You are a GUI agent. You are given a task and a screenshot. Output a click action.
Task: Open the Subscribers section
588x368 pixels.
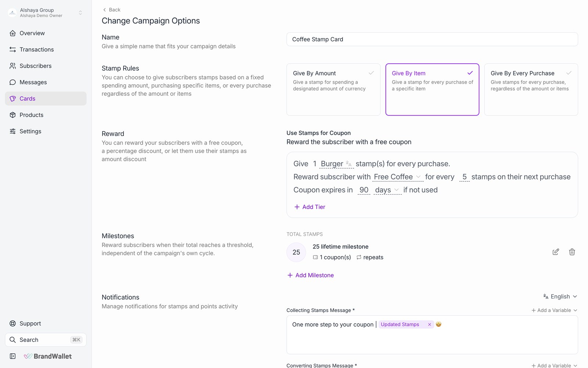pyautogui.click(x=46, y=66)
